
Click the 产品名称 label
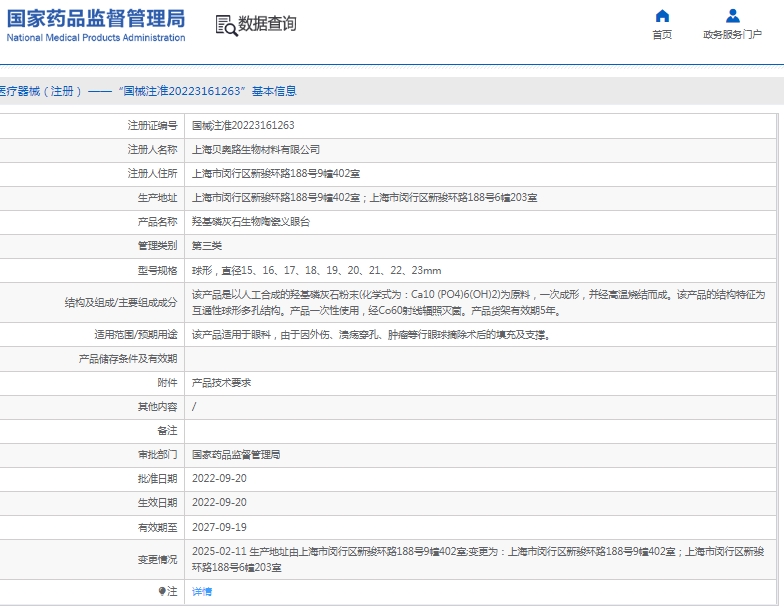click(158, 222)
